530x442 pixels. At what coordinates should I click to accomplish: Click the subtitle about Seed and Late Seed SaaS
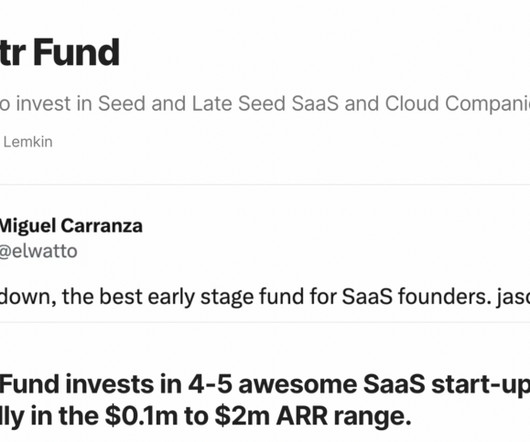(265, 103)
